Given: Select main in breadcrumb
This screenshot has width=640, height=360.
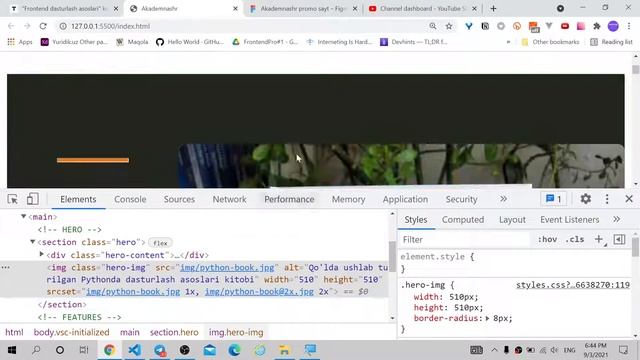Looking at the screenshot, I should pyautogui.click(x=130, y=332).
